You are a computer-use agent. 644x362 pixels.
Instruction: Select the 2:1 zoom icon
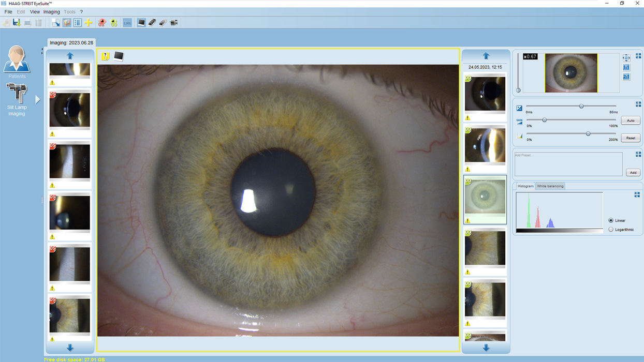tap(626, 76)
